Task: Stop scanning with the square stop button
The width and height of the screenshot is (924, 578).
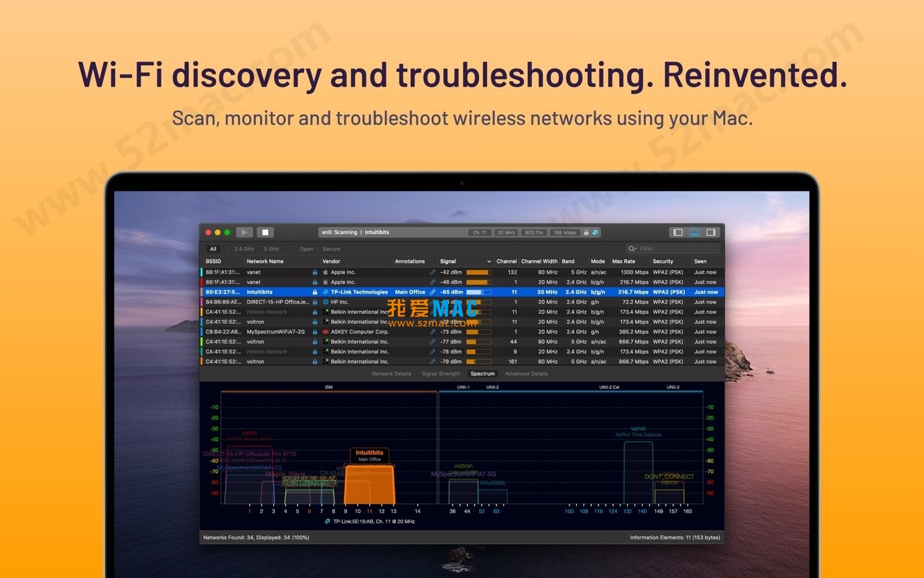Action: click(265, 232)
